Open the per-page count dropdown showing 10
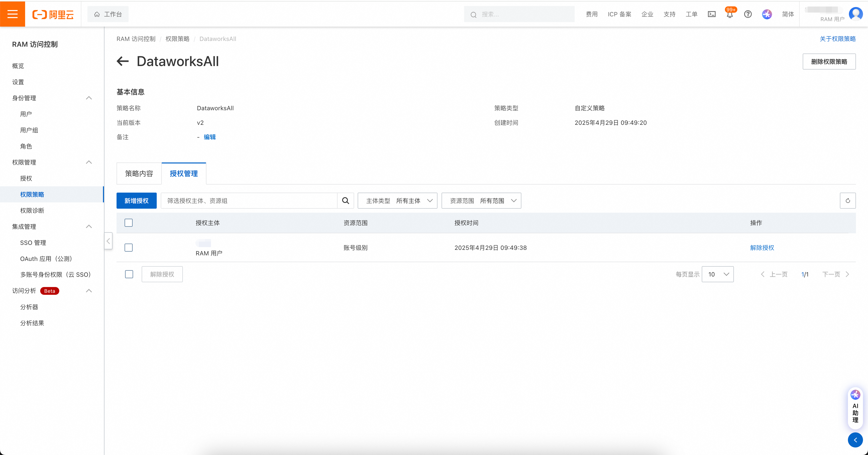Viewport: 868px width, 455px height. [x=718, y=274]
